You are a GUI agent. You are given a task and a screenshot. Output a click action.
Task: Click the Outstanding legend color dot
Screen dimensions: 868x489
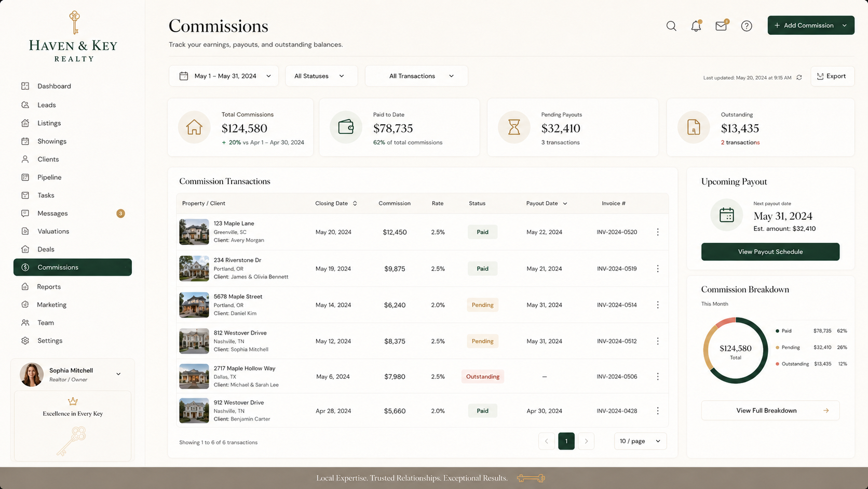coord(777,364)
